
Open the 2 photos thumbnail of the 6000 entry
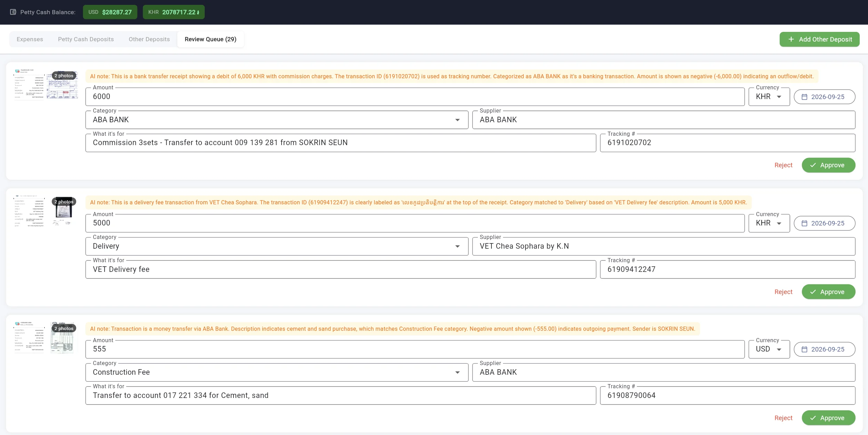(x=63, y=85)
